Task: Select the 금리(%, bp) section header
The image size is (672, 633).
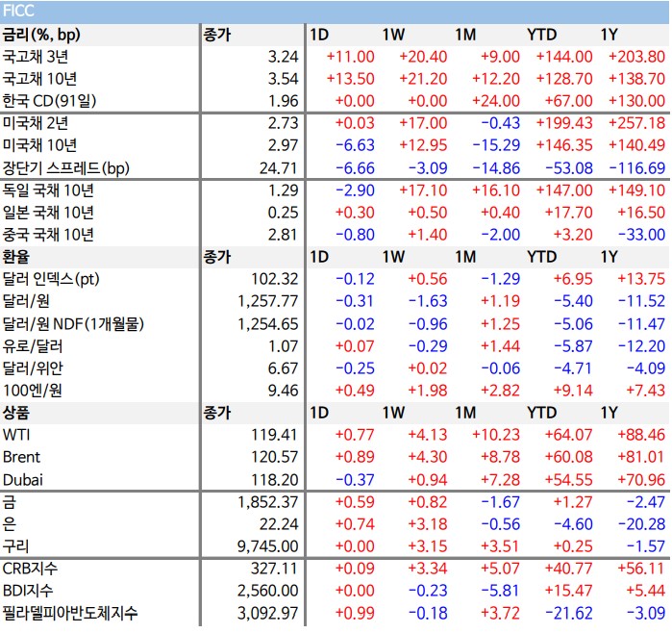Action: (x=41, y=35)
